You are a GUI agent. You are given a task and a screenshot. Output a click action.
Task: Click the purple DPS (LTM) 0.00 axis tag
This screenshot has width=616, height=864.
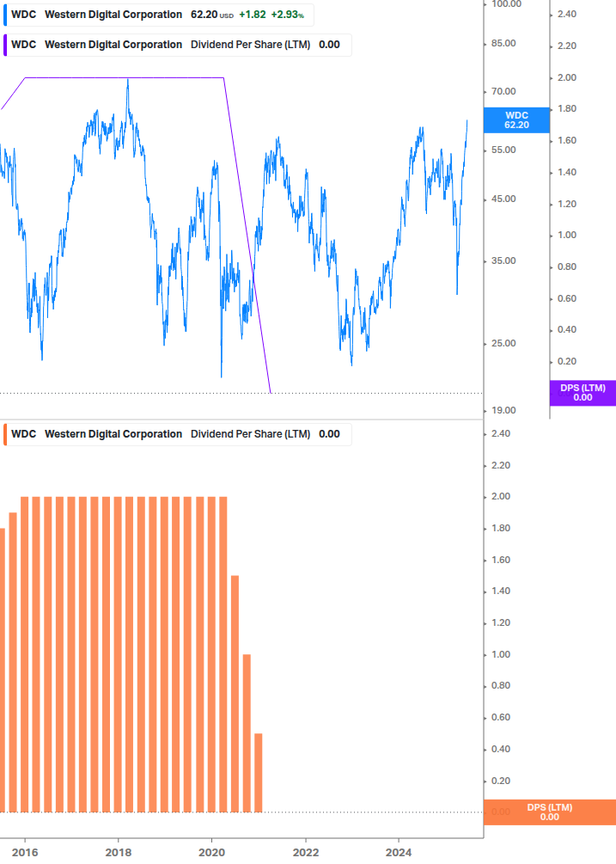(582, 393)
